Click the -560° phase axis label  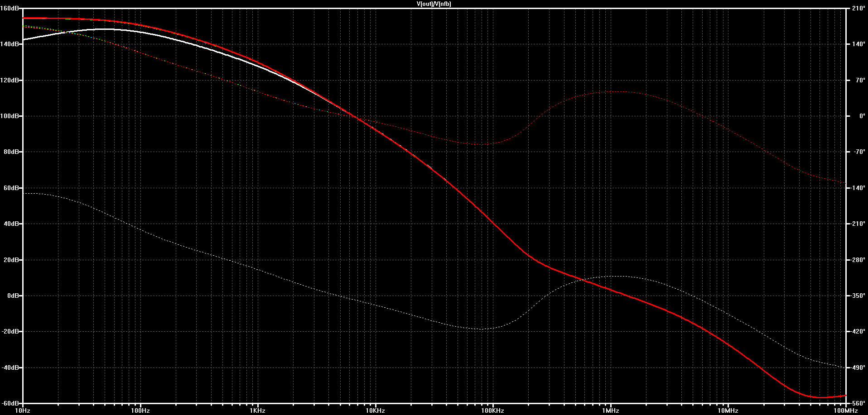[858, 403]
